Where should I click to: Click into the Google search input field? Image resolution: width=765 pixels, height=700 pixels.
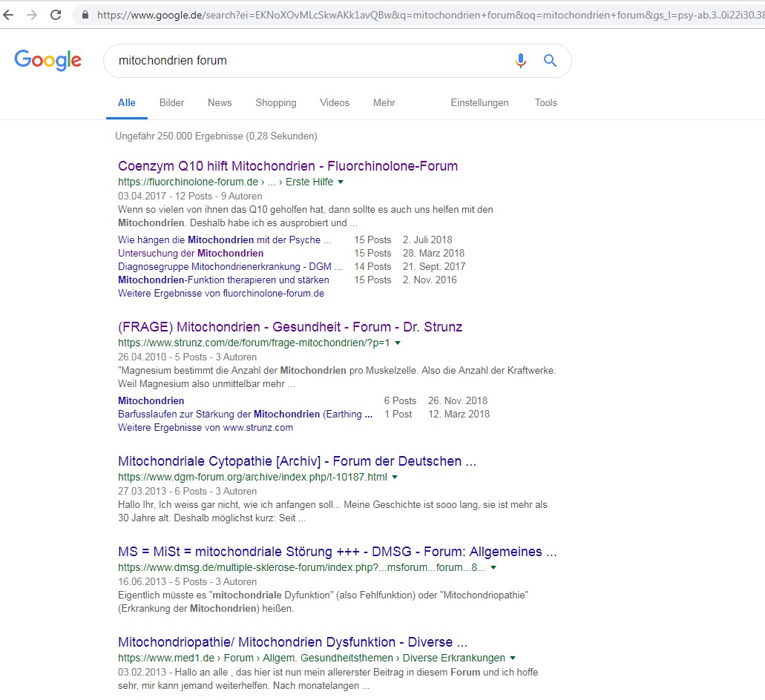point(304,61)
